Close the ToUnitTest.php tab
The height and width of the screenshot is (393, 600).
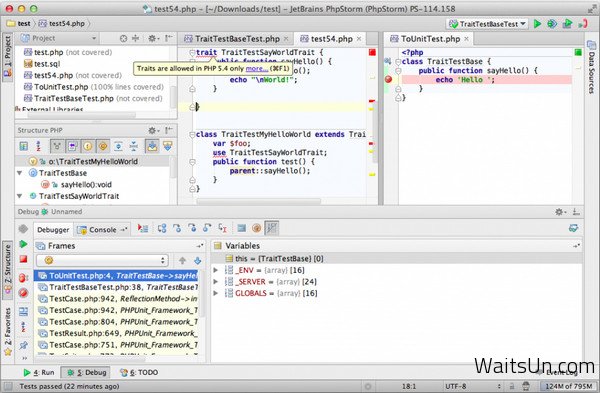pyautogui.click(x=466, y=39)
